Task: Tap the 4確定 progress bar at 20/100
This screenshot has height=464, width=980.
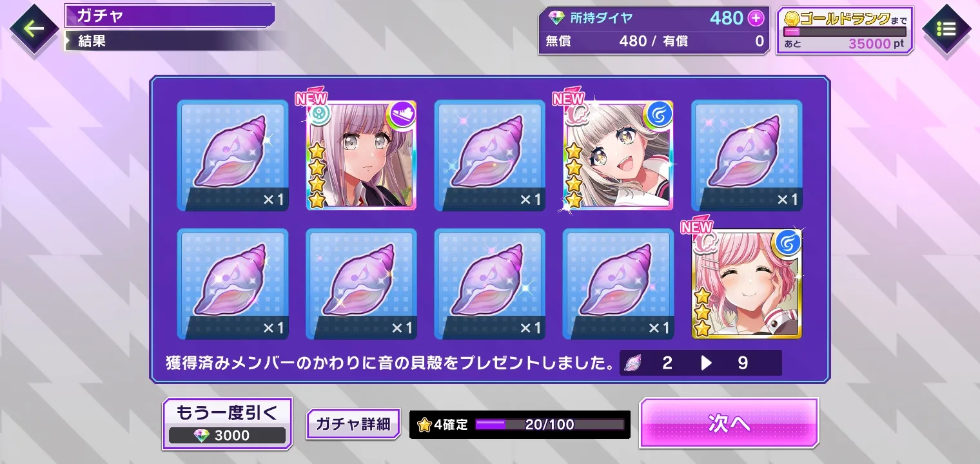Action: [x=549, y=425]
